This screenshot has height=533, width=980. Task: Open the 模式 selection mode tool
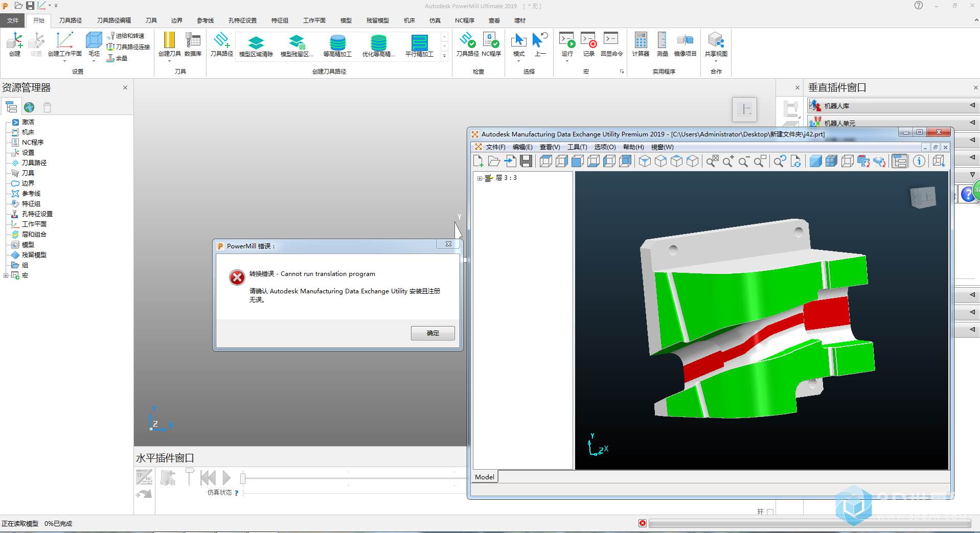point(518,44)
